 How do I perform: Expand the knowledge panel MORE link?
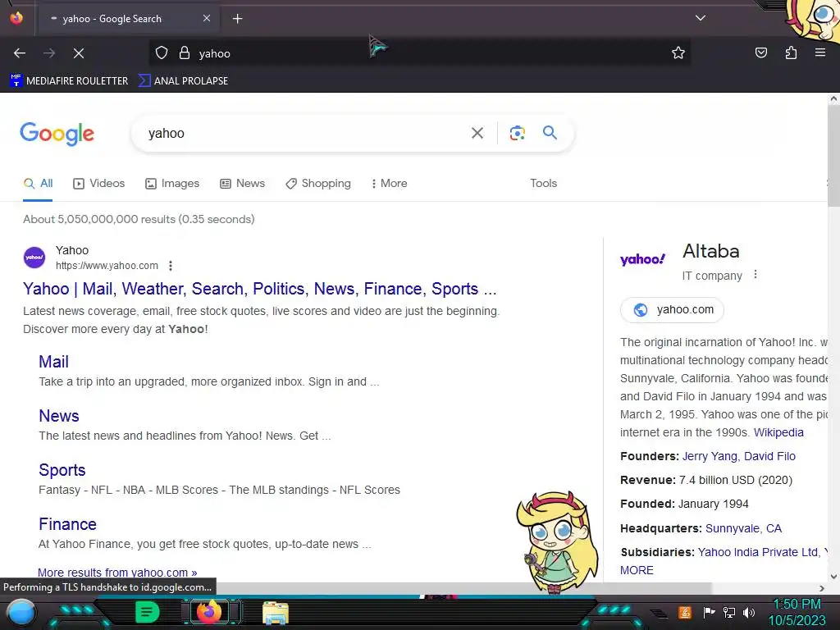click(637, 571)
